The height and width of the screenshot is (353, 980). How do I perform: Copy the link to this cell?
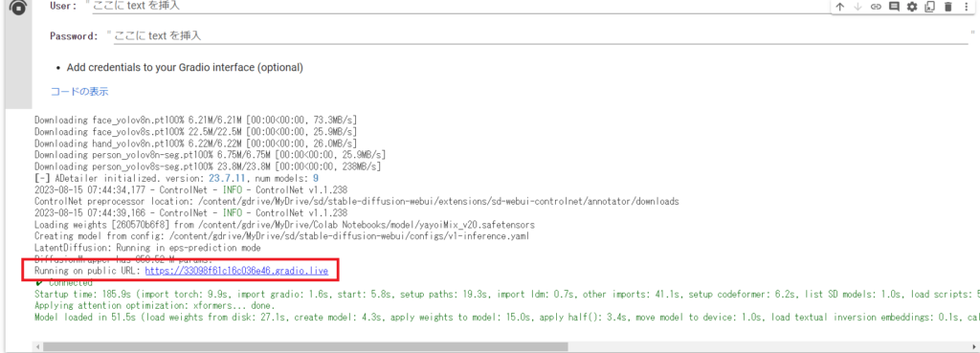tap(876, 7)
